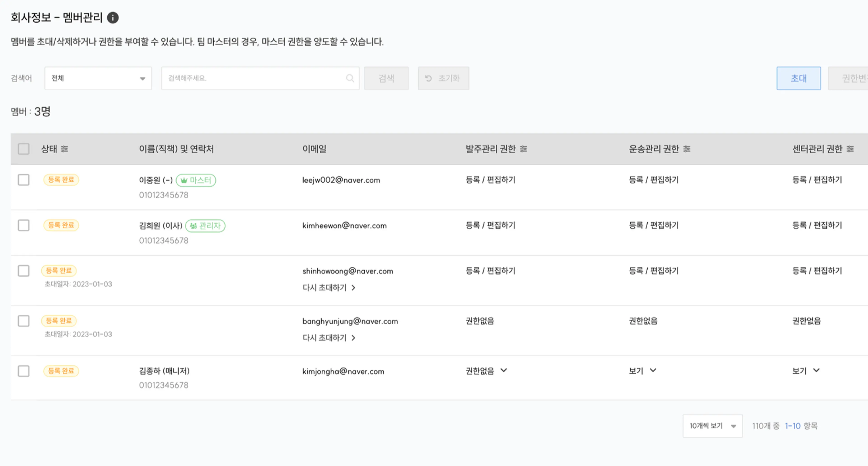This screenshot has height=466, width=868.
Task: Open the 센터관리 권한 filter icon
Action: coord(850,149)
